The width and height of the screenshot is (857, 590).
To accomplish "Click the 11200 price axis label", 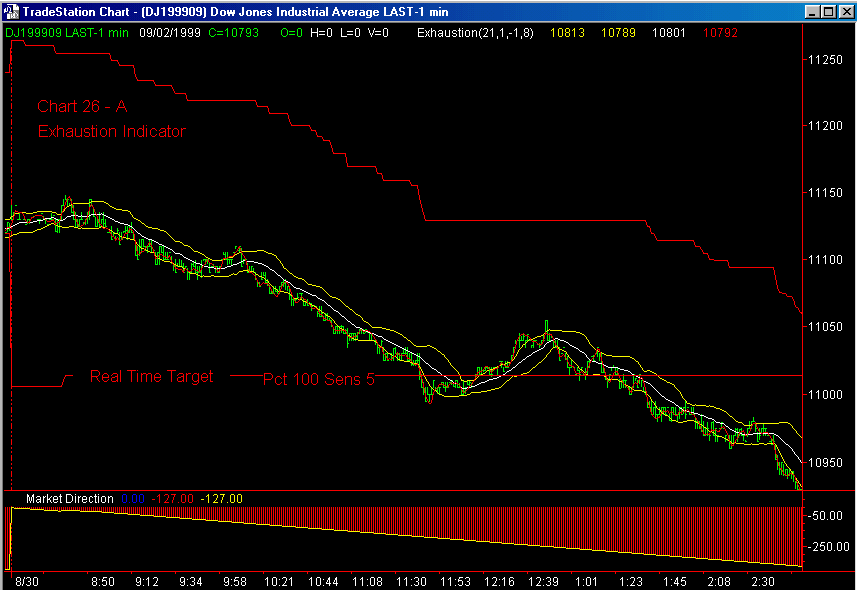I will tap(825, 126).
